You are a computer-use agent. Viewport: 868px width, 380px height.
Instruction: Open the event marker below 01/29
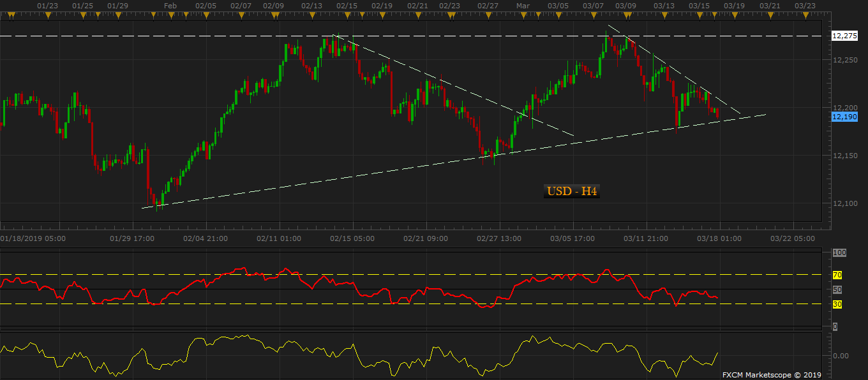tap(119, 17)
